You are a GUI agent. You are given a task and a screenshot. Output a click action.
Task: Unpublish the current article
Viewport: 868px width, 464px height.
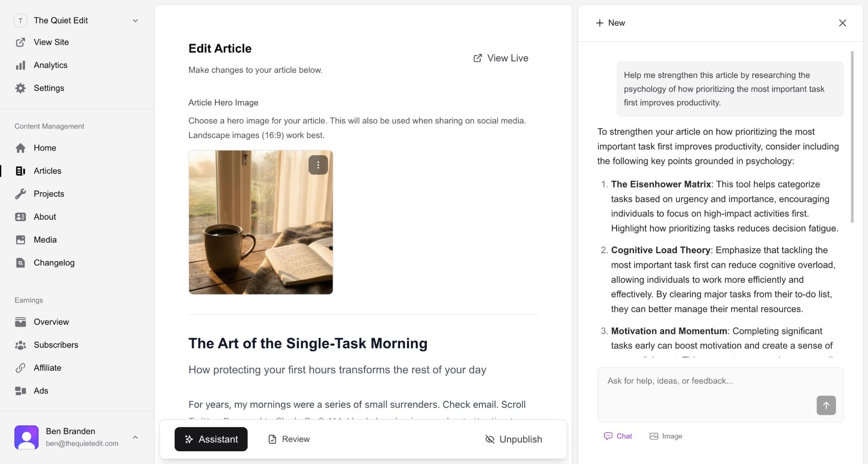(x=514, y=439)
